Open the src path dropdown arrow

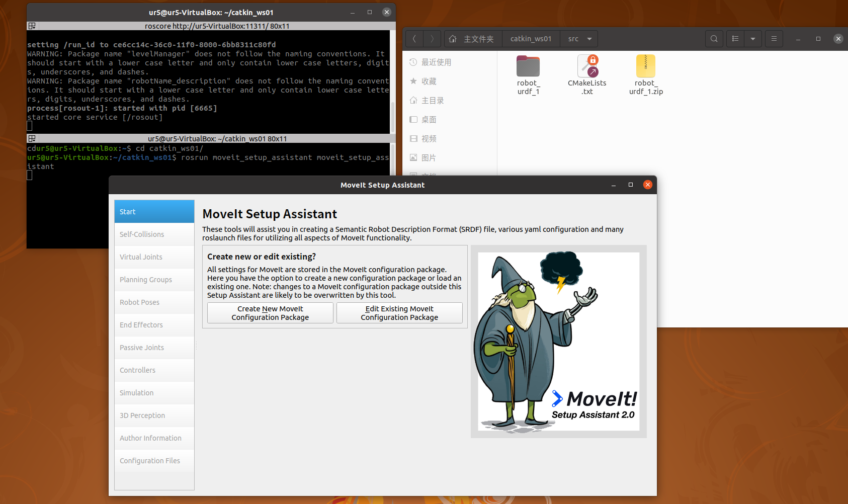[x=589, y=39]
